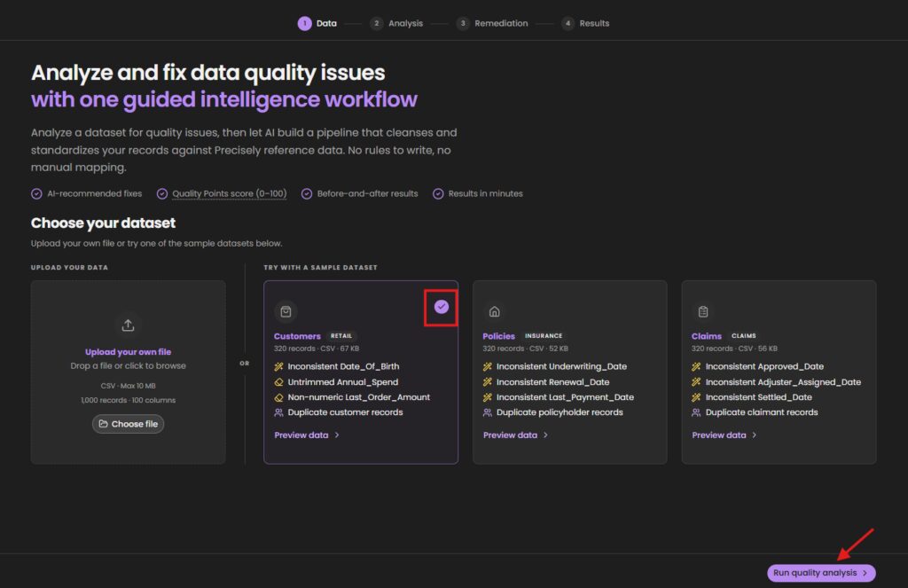Select the Policies sample dataset title
The height and width of the screenshot is (588, 908).
point(498,336)
